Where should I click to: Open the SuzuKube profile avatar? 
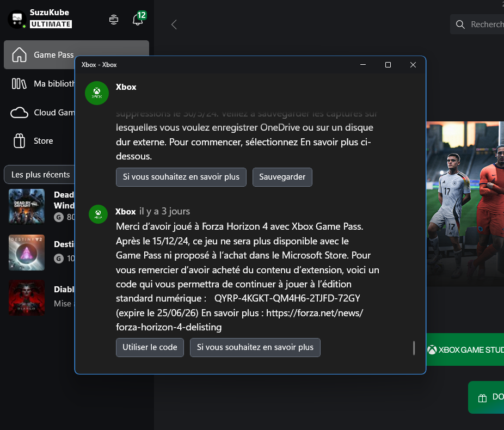(x=17, y=19)
